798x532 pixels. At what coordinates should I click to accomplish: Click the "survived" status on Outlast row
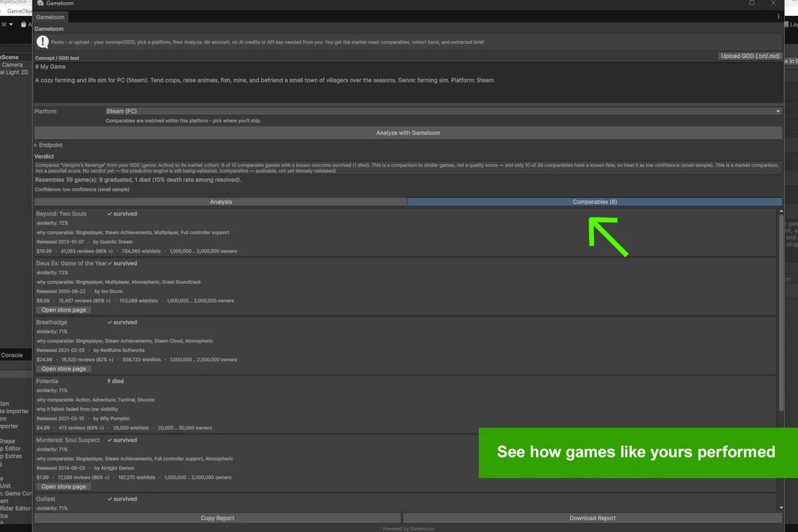pyautogui.click(x=122, y=499)
